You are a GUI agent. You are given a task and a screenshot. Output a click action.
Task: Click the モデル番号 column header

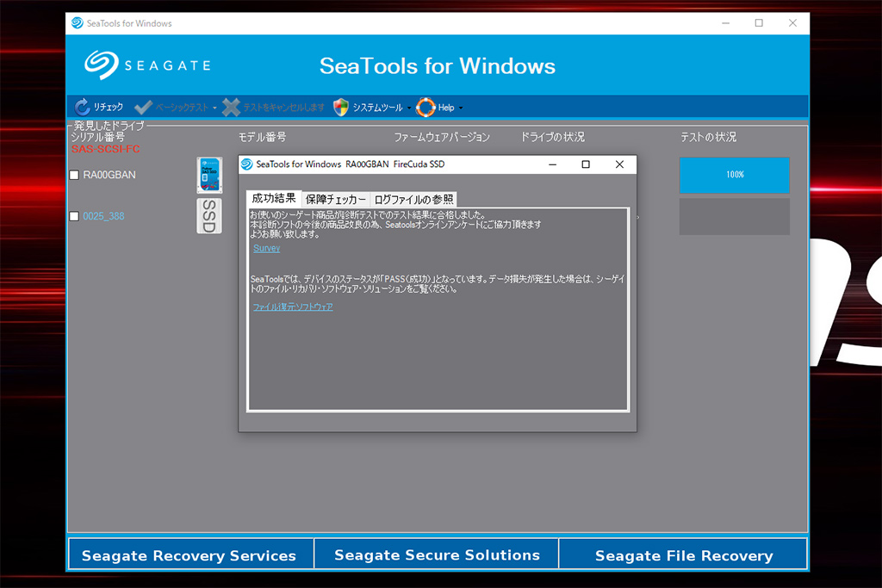point(262,137)
